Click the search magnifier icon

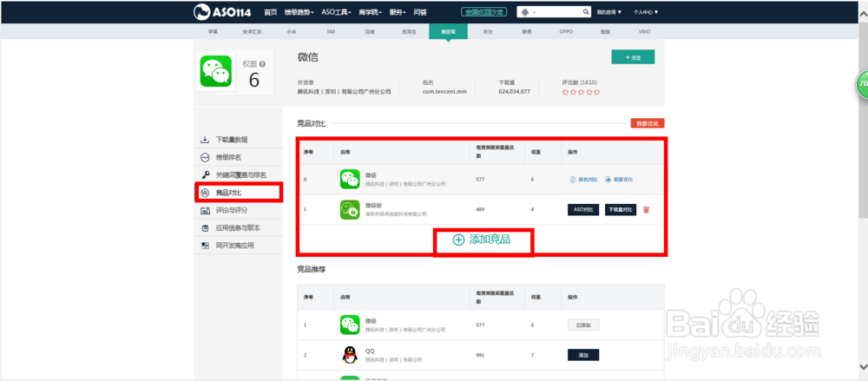(x=586, y=11)
